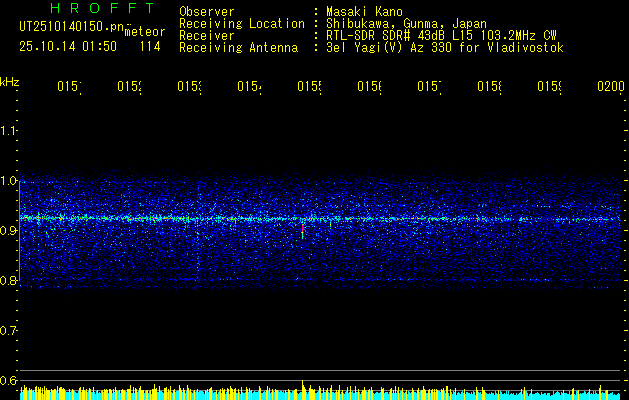Screen dimensions: 629x400
Task: Click the 0151 time marker
Action: pos(69,86)
